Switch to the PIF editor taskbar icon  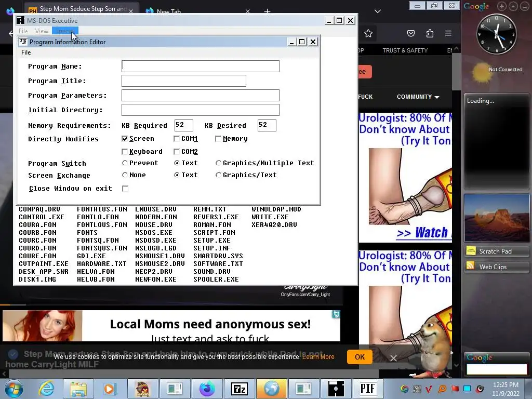368,389
